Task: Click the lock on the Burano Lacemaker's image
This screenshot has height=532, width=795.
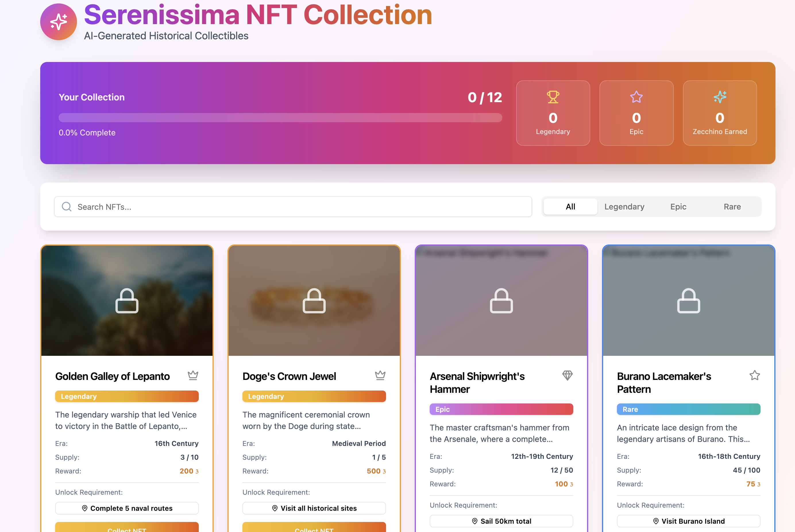Action: click(688, 301)
